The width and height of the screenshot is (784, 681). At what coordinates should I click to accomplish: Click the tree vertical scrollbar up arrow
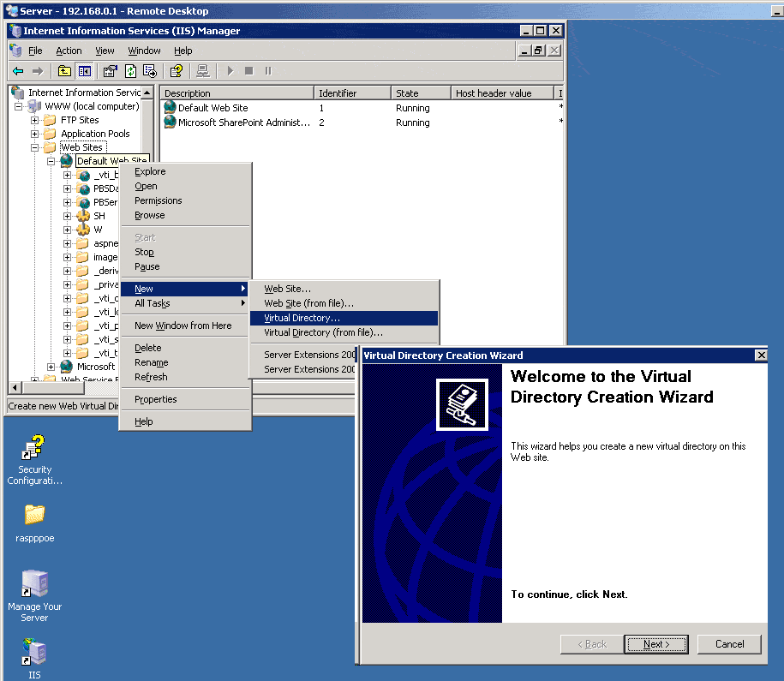point(147,93)
